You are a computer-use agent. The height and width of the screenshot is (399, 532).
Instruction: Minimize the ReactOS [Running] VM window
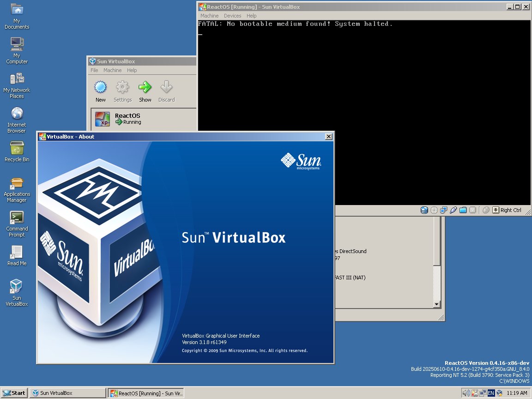509,7
